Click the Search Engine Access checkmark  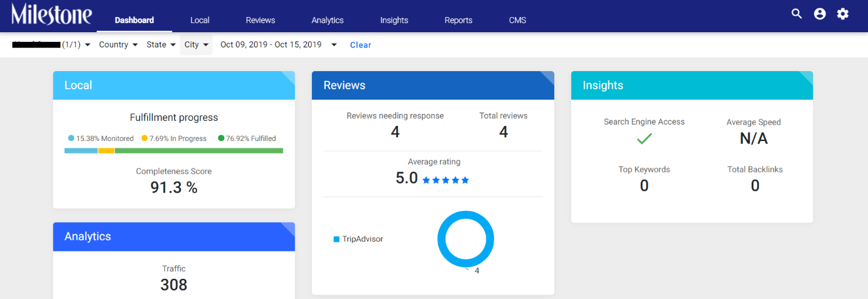click(644, 139)
